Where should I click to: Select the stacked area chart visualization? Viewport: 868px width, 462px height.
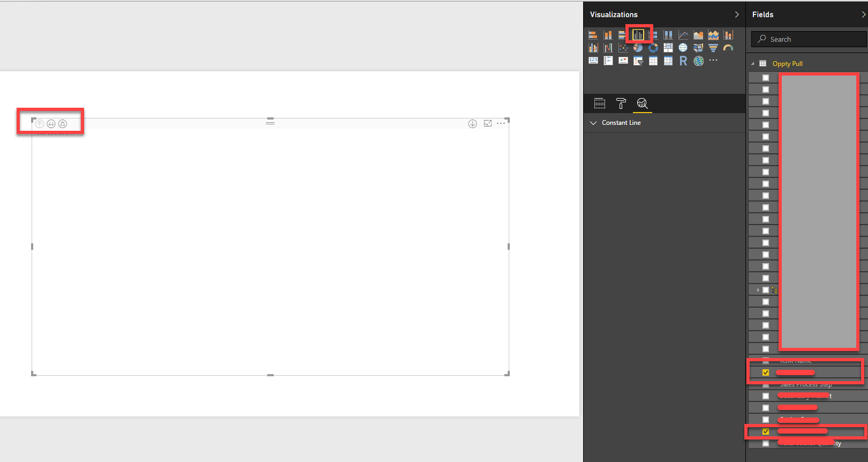point(713,35)
